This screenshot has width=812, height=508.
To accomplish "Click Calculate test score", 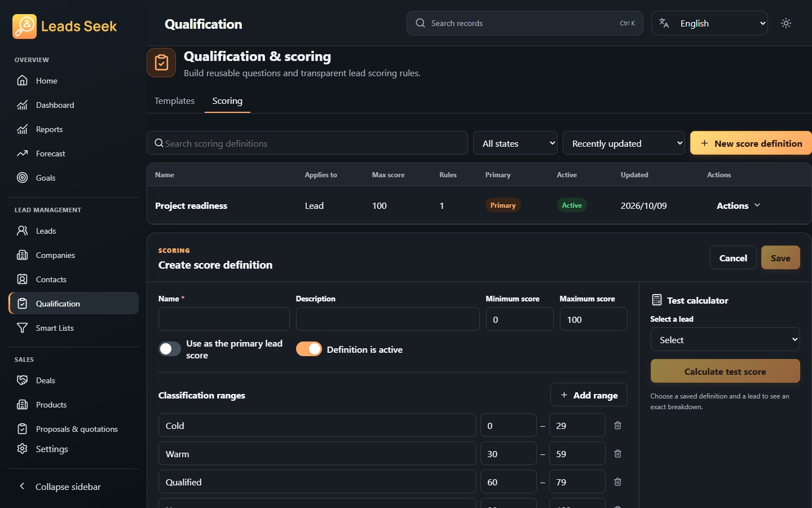I will tap(725, 371).
